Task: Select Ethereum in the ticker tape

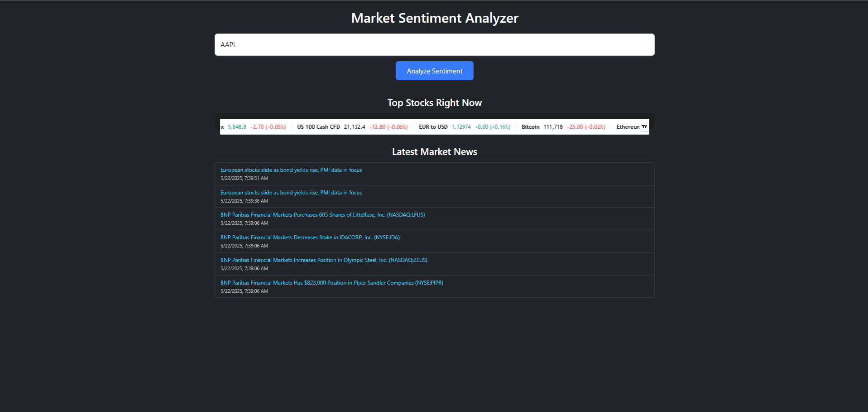Action: click(628, 127)
